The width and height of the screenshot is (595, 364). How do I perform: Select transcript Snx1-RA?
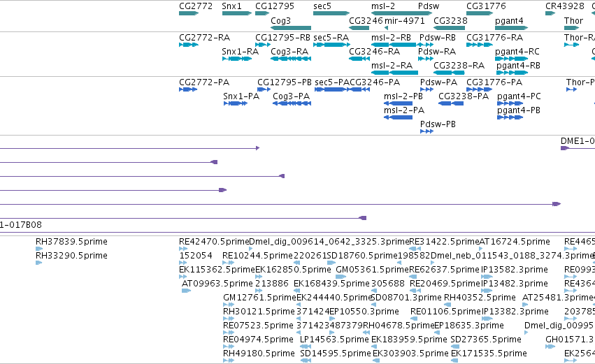tap(241, 52)
